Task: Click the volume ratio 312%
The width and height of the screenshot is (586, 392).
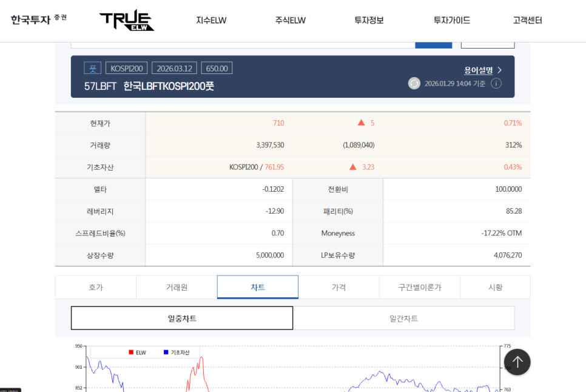Action: 513,145
